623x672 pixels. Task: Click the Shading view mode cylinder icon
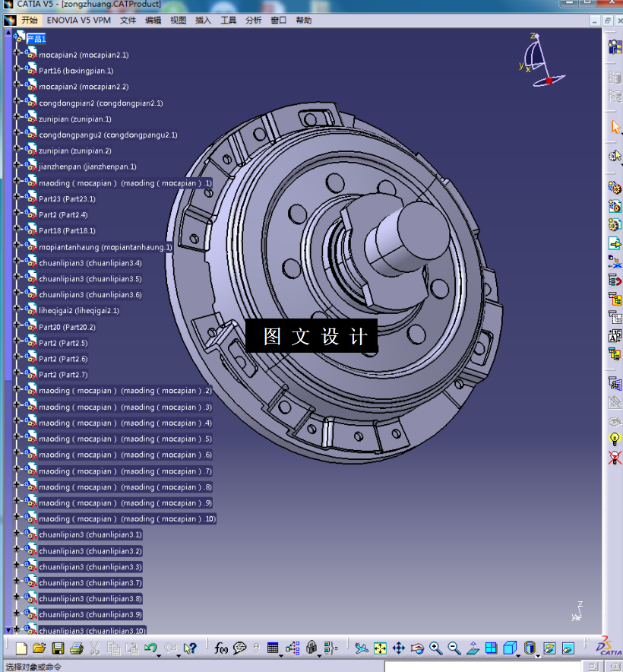click(x=530, y=648)
